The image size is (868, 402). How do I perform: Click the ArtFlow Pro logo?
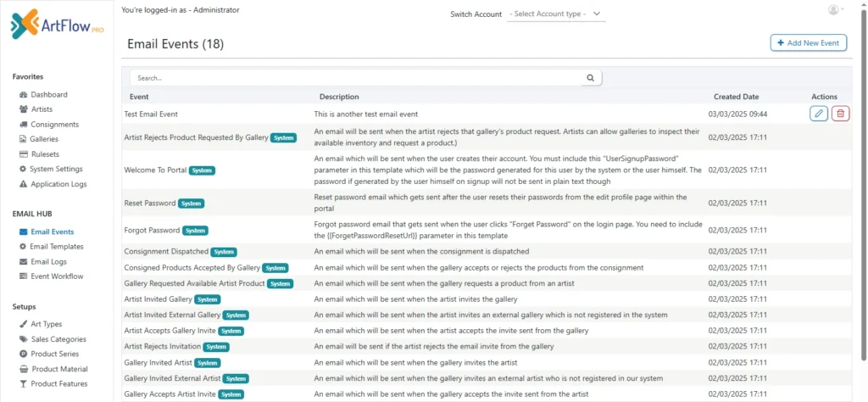pyautogui.click(x=57, y=25)
